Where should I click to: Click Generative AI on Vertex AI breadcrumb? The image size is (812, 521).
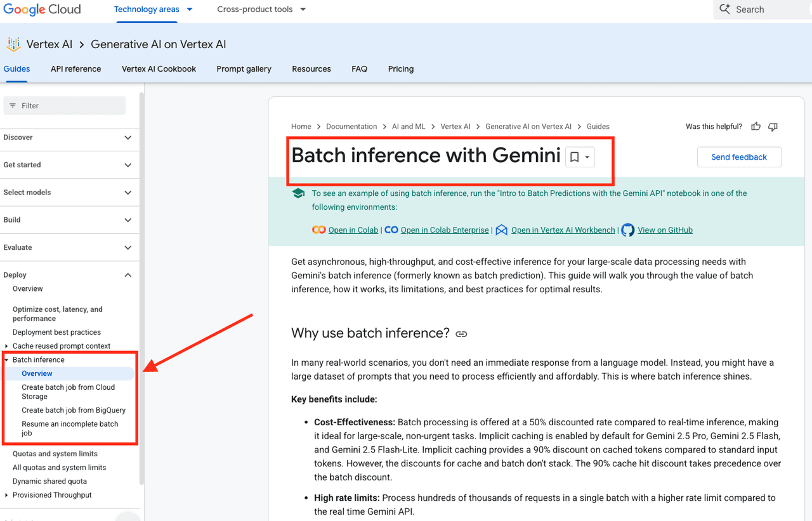click(528, 127)
